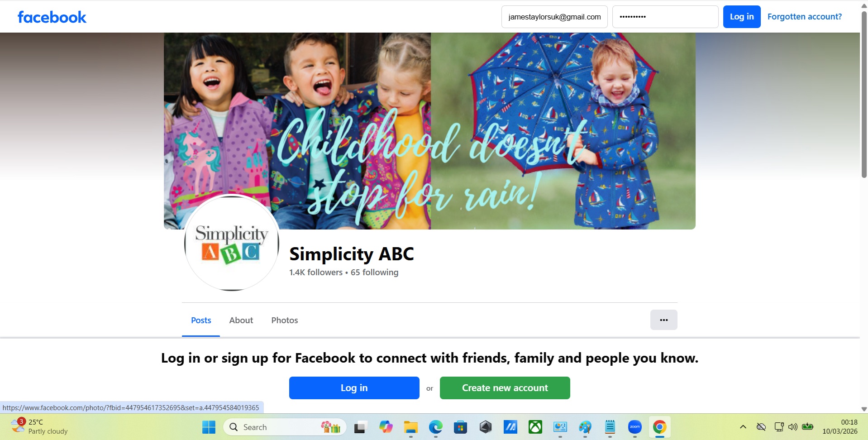Click Create new account button

[505, 388]
